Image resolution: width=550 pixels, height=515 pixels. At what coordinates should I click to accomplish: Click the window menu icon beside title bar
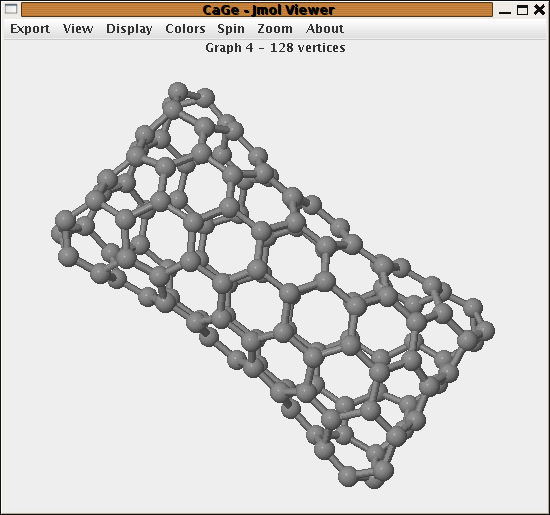tap(11, 9)
